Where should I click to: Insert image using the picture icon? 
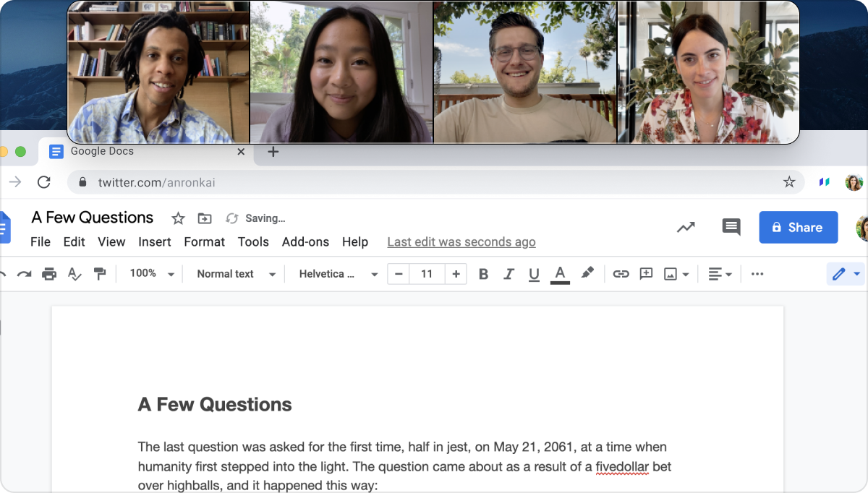671,274
